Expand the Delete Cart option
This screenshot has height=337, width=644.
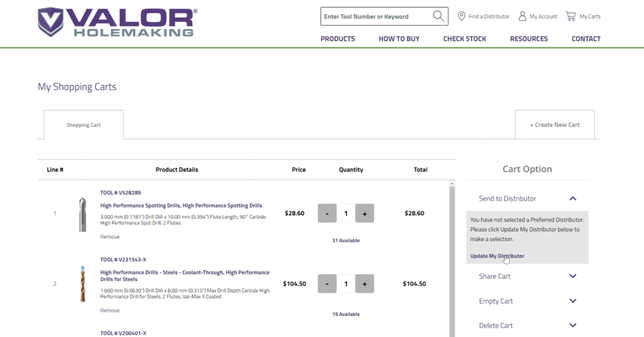pyautogui.click(x=572, y=325)
